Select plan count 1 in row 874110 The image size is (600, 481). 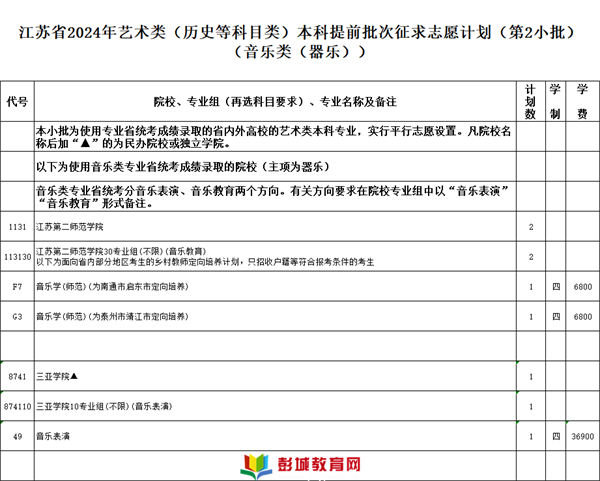click(x=531, y=406)
